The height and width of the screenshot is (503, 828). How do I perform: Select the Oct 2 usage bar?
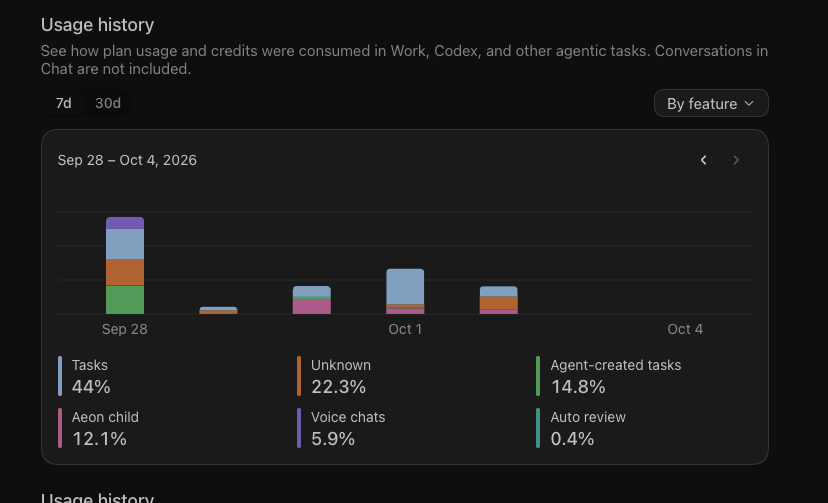pyautogui.click(x=498, y=300)
